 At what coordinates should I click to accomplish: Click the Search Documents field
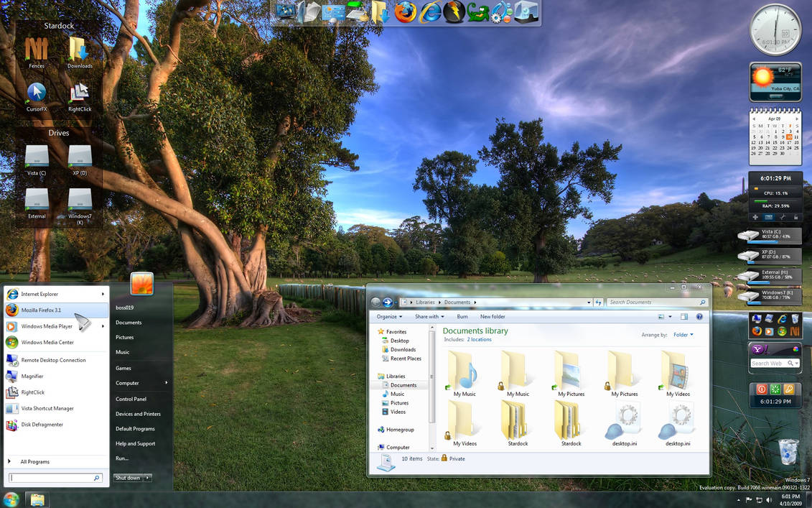tap(657, 303)
